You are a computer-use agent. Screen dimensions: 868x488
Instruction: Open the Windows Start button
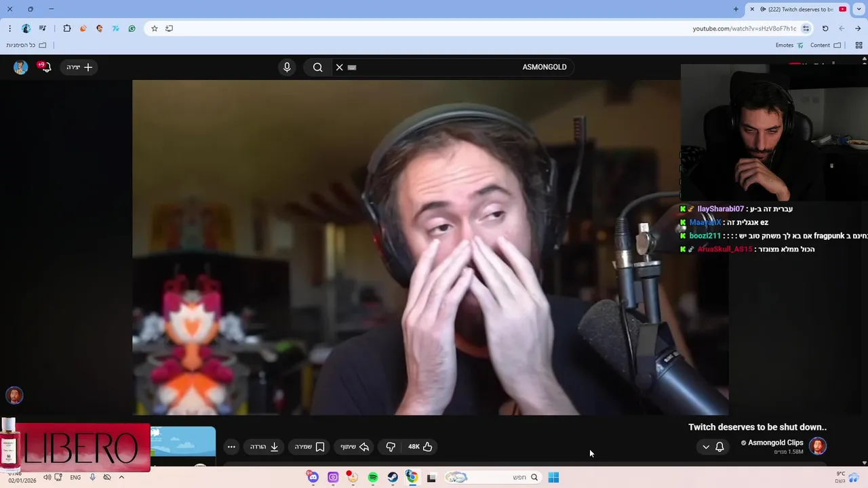click(x=553, y=477)
